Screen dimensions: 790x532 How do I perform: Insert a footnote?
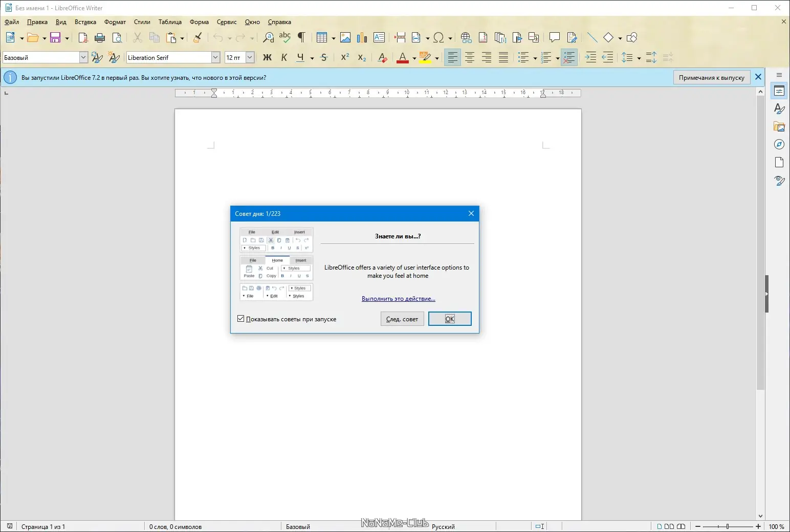pyautogui.click(x=483, y=37)
